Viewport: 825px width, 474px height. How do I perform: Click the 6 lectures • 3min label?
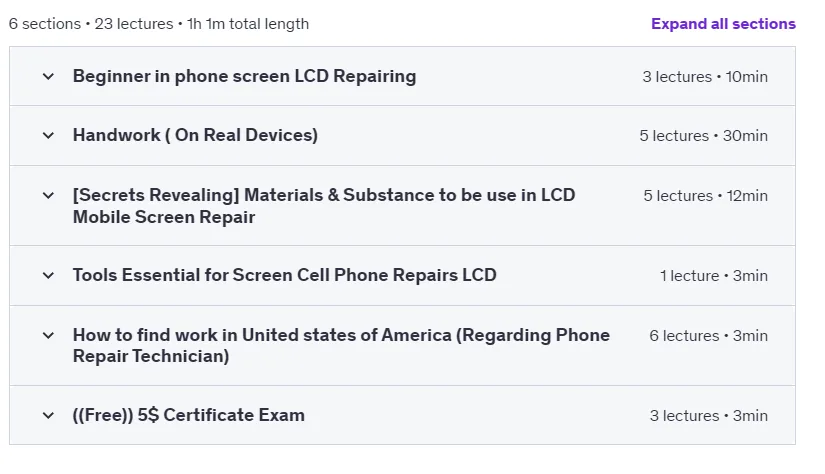coord(709,336)
